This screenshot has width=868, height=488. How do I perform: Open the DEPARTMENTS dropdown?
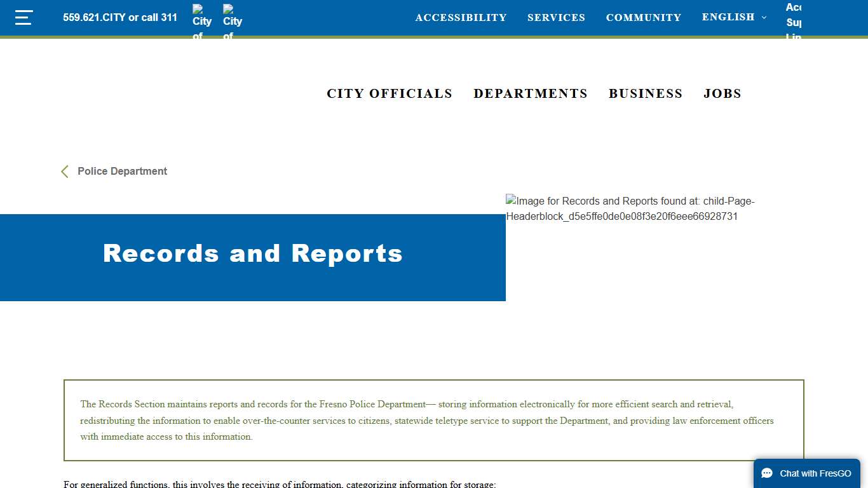[531, 93]
